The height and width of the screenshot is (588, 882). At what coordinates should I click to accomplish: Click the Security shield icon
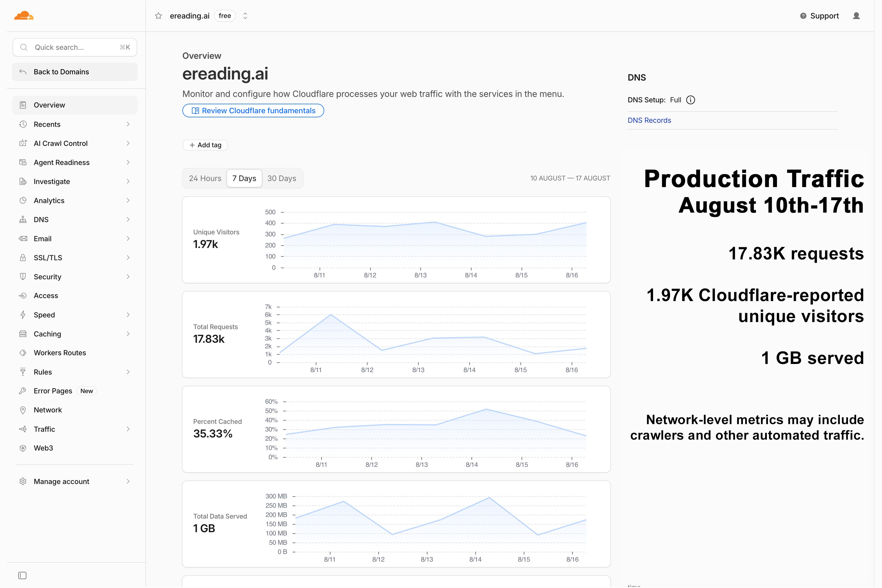pos(23,277)
